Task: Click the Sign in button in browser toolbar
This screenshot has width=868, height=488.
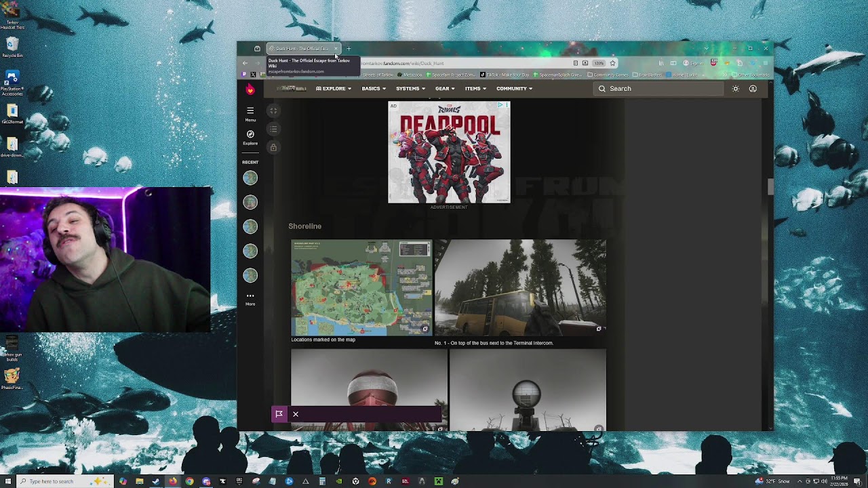Action: tap(694, 63)
